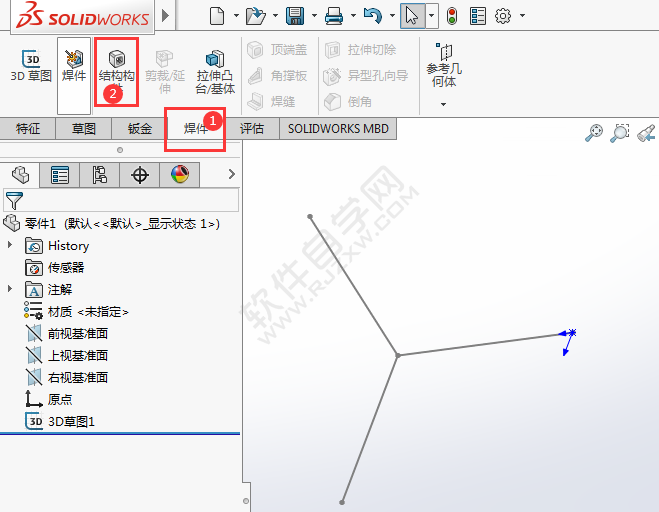Image resolution: width=659 pixels, height=512 pixels.
Task: Click the 拉伸切除 extruded cut tool
Action: pyautogui.click(x=361, y=50)
